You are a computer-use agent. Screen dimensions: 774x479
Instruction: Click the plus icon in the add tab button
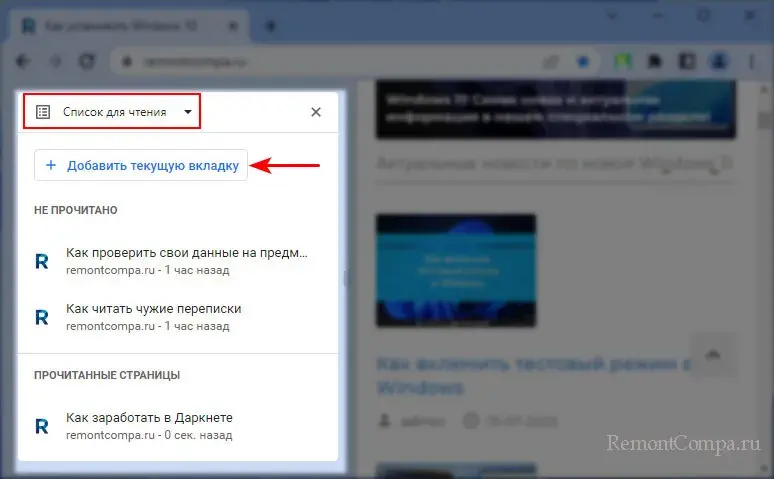point(51,165)
